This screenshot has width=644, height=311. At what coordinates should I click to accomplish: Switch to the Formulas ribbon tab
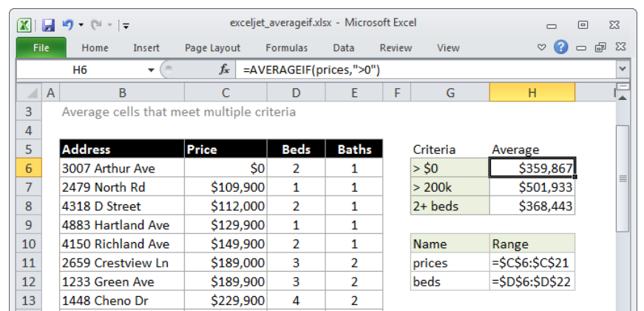coord(286,47)
